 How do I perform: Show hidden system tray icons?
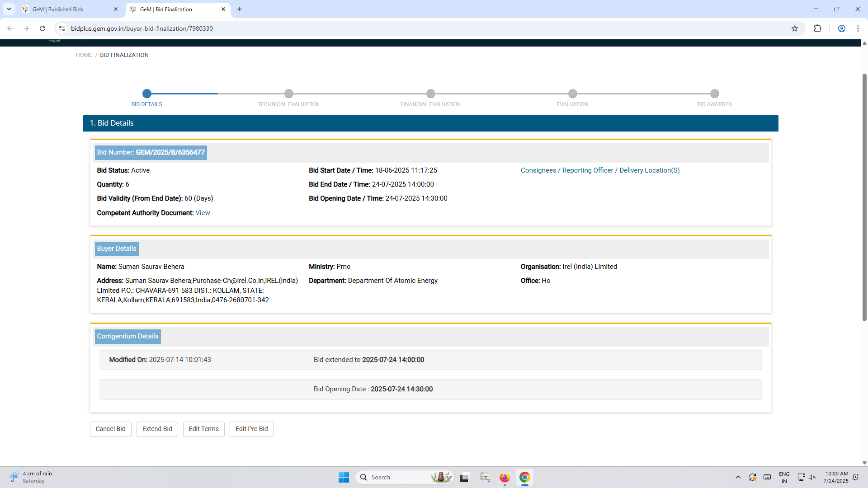[x=738, y=477]
